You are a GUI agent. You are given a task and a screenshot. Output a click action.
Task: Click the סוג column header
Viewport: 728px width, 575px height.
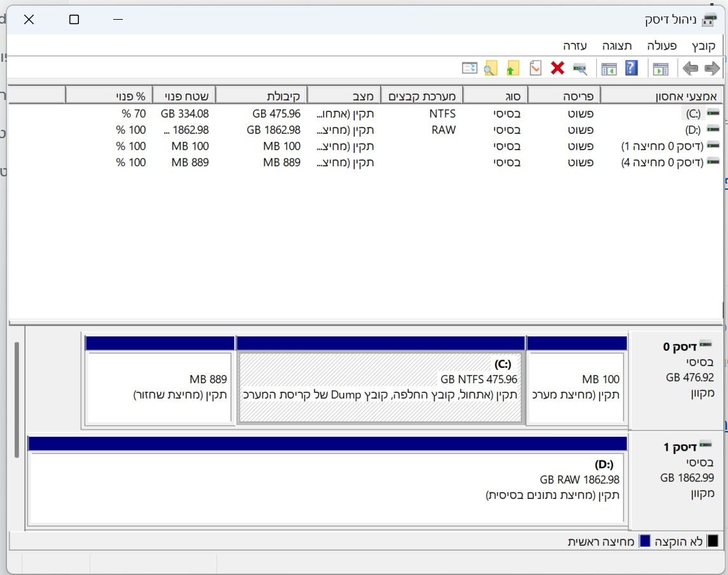coord(495,96)
